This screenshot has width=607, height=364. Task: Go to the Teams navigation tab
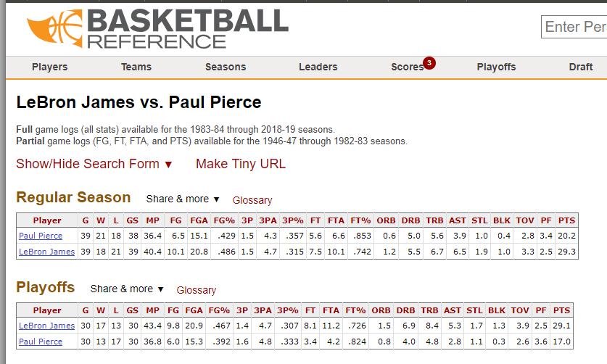click(136, 67)
